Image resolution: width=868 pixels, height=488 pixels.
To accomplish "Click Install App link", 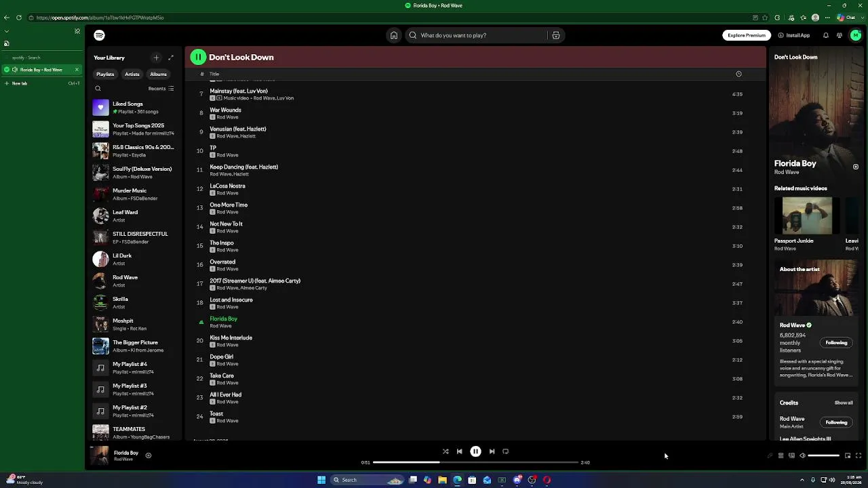I will pos(794,35).
